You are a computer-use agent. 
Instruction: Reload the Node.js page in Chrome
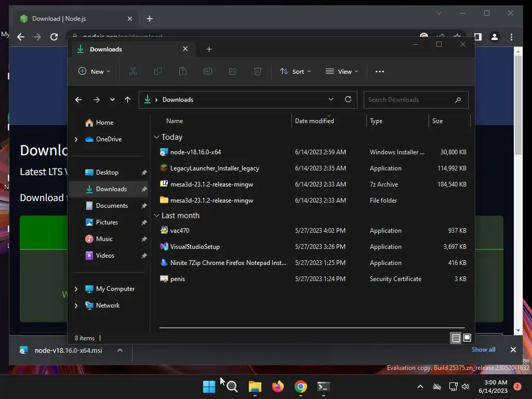(54, 37)
